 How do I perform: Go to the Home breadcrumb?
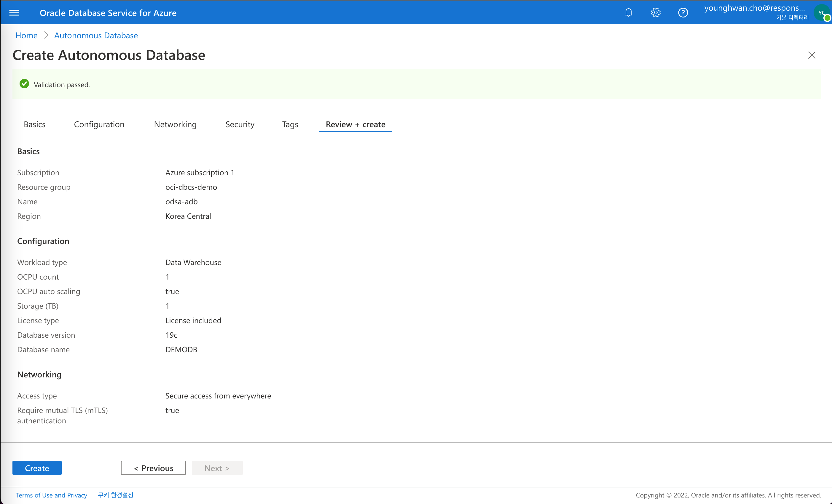point(26,36)
